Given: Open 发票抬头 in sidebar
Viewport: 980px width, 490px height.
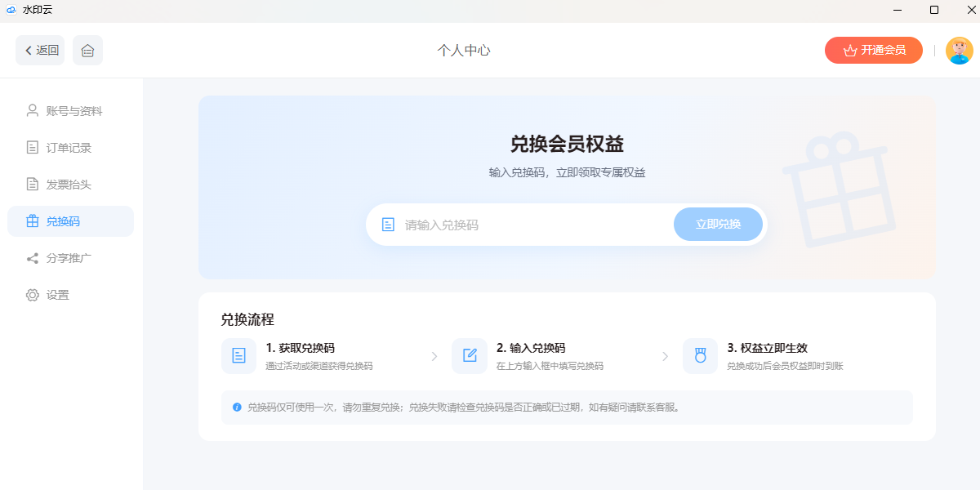Looking at the screenshot, I should [70, 185].
